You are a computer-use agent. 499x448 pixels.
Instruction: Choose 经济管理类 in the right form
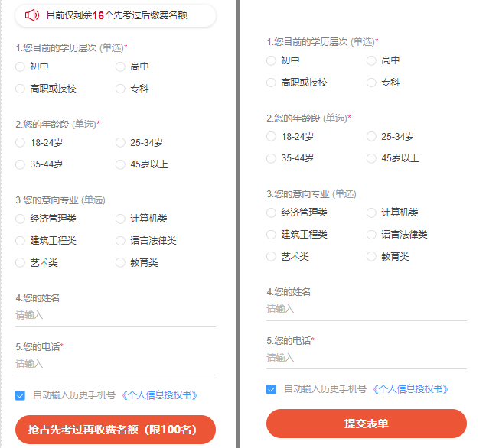(272, 213)
